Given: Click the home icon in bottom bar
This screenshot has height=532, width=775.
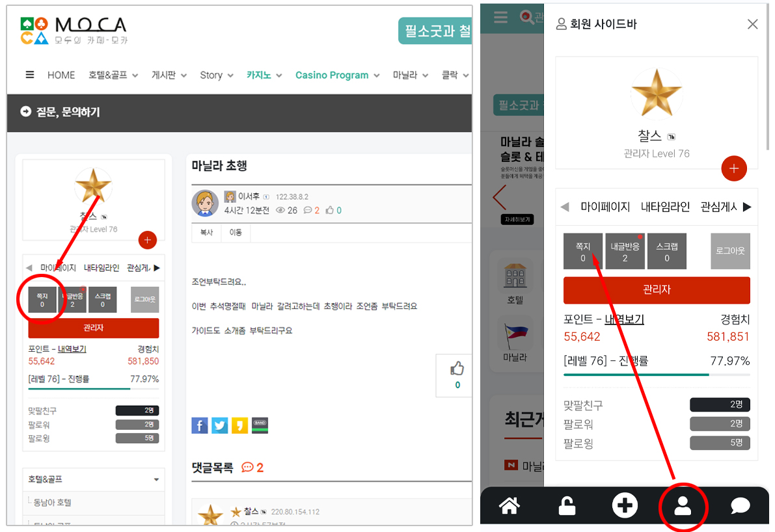Looking at the screenshot, I should (509, 505).
